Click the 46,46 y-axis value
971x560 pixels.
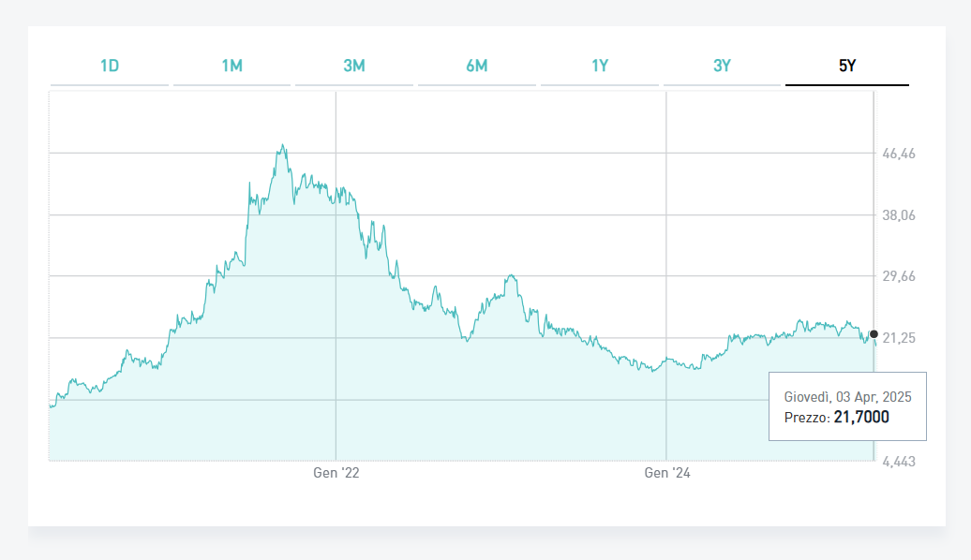[x=899, y=154]
